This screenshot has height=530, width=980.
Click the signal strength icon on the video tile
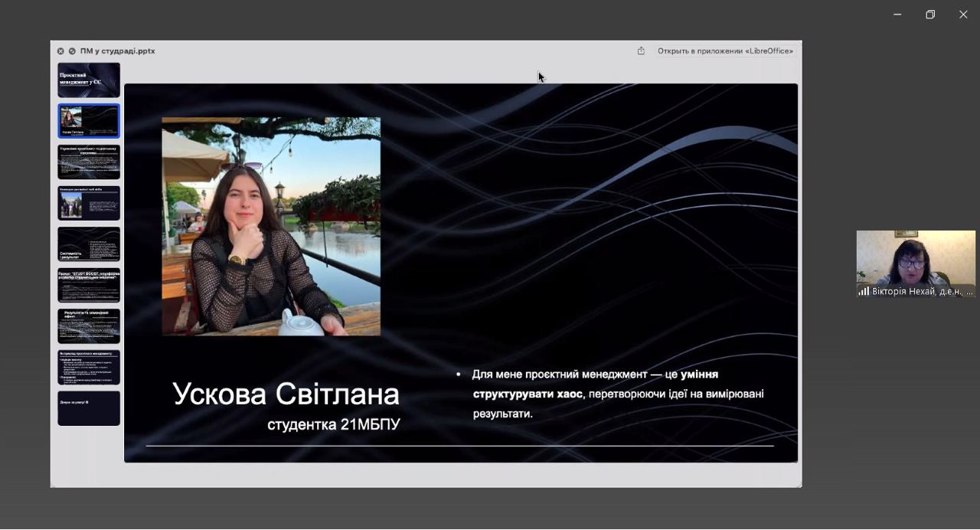(x=864, y=291)
